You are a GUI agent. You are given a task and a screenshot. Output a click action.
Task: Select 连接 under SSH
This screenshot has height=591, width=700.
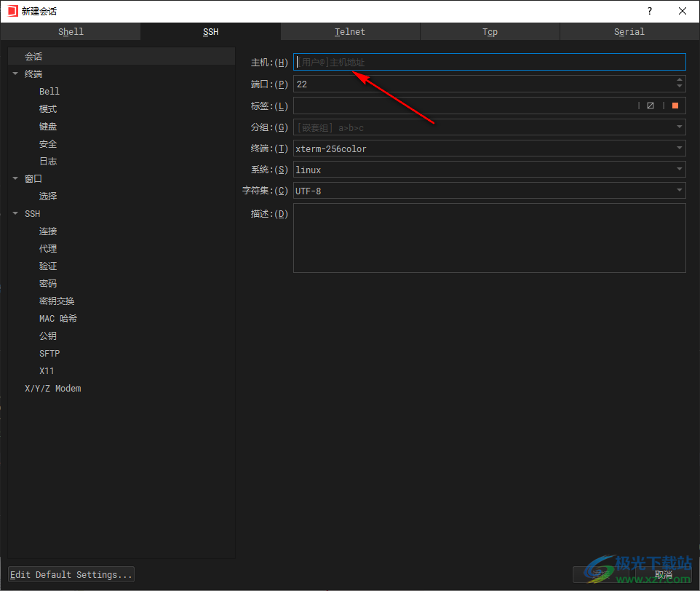[x=48, y=231]
